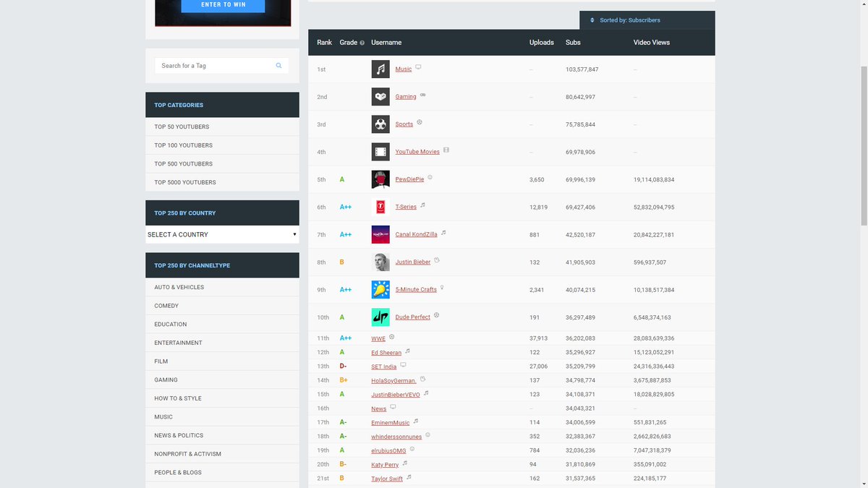868x488 pixels.
Task: Open Justin Bieber avatar thumbnail
Action: tap(380, 262)
